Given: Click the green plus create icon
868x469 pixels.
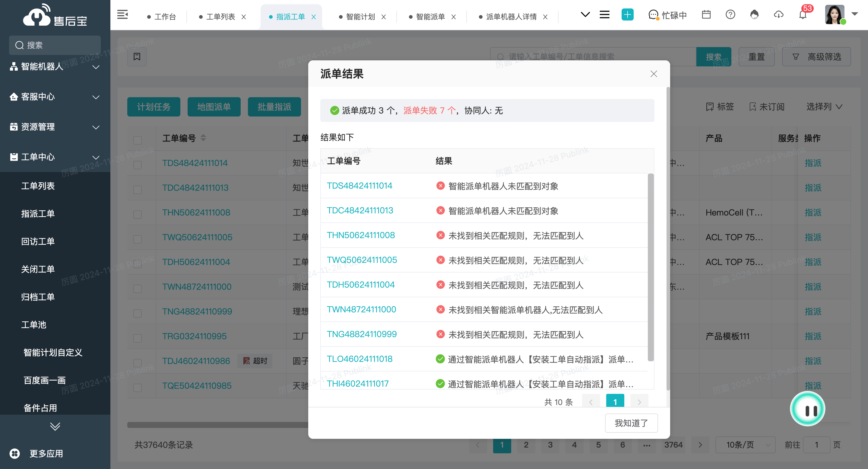Looking at the screenshot, I should [x=627, y=14].
